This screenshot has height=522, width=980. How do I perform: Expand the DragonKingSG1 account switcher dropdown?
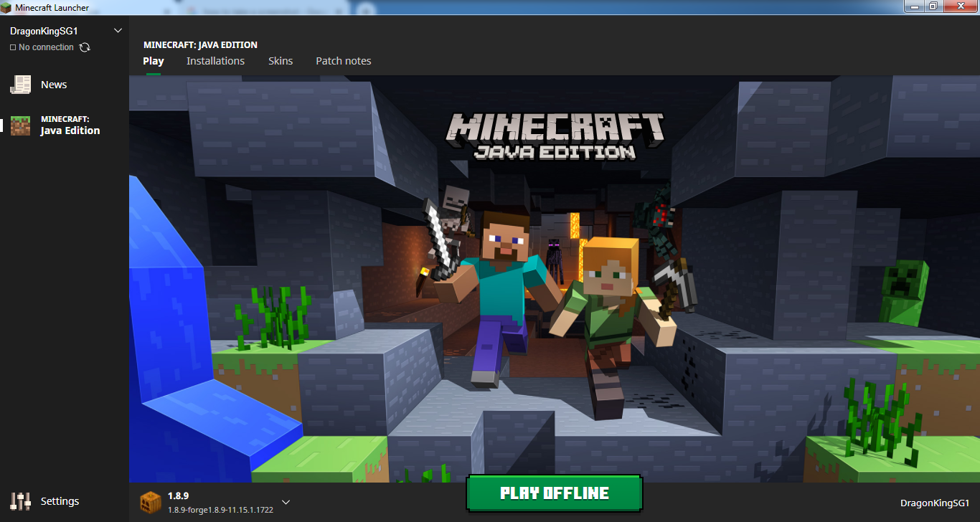point(118,31)
